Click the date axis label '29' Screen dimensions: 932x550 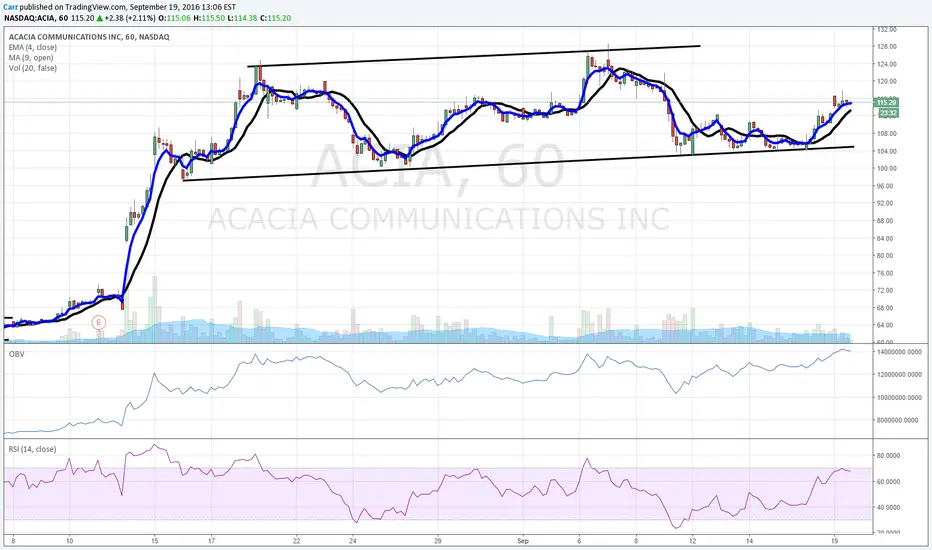(x=437, y=541)
